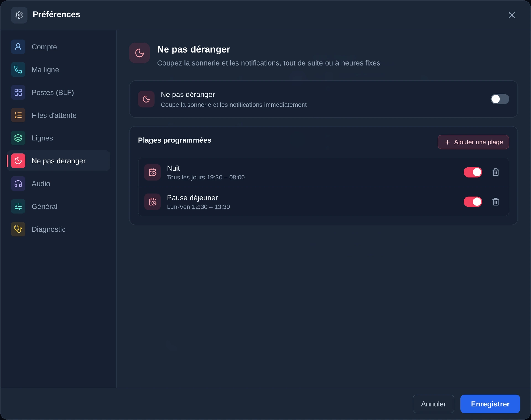Click the Compte user icon
The width and height of the screenshot is (531, 420).
tap(18, 47)
